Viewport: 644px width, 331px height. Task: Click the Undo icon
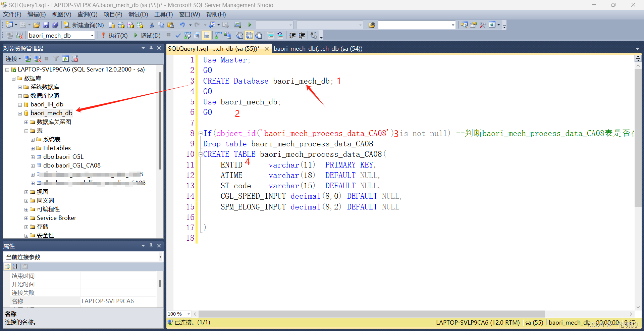coord(183,25)
